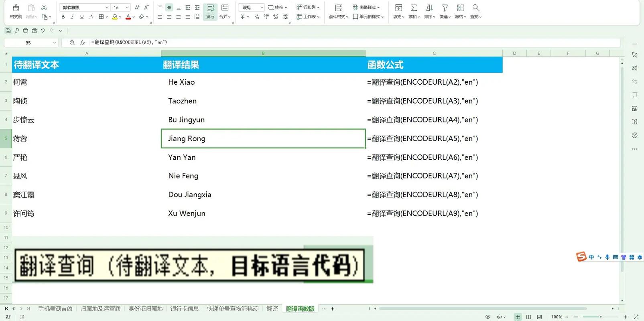Toggle eye protection mode icon in status bar
The width and height of the screenshot is (644, 321).
[x=488, y=317]
